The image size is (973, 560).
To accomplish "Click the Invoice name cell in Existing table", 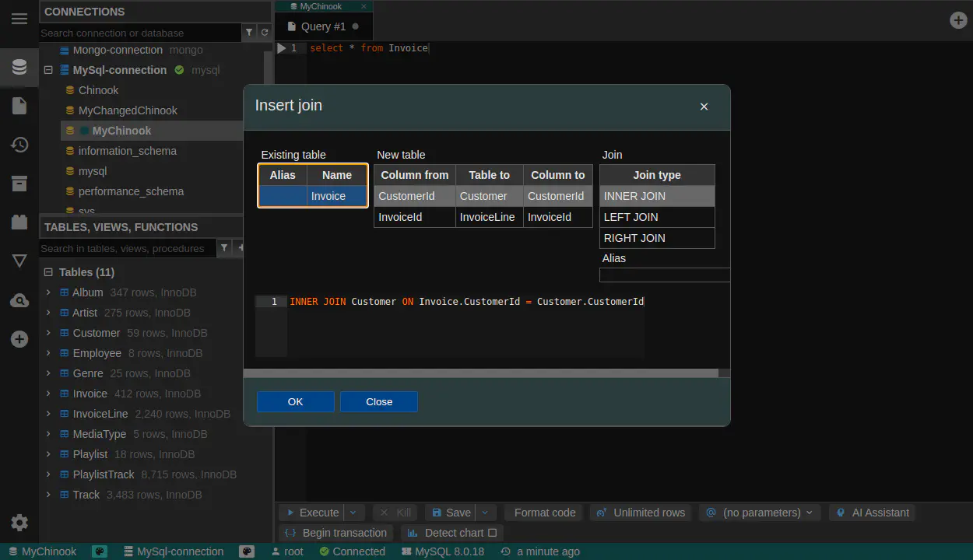I will coord(336,196).
